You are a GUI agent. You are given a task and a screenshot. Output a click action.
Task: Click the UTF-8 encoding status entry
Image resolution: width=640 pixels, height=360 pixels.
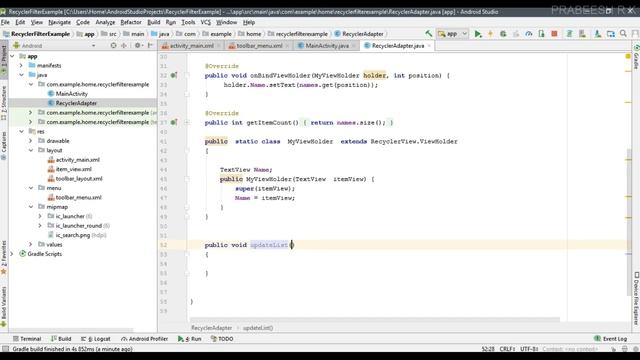pos(529,349)
